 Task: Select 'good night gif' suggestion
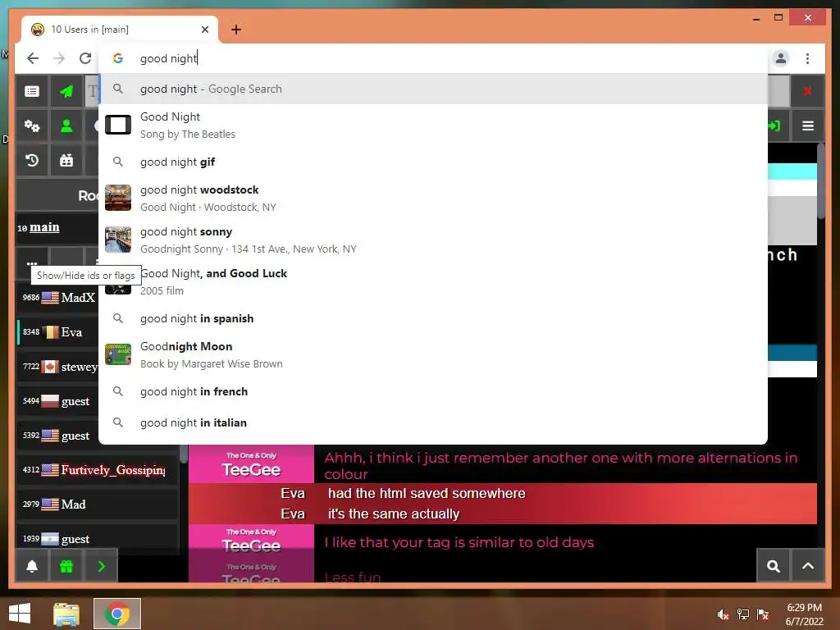click(433, 162)
